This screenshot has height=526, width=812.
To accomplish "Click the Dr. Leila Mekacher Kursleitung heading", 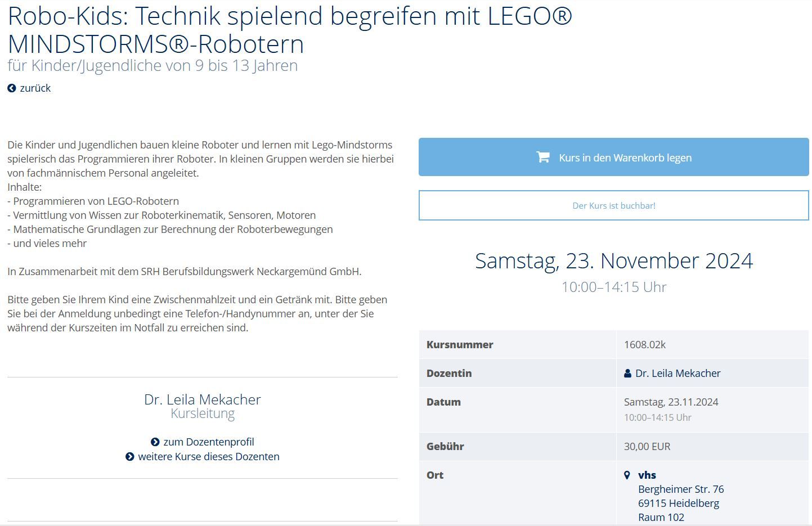I will pyautogui.click(x=203, y=406).
